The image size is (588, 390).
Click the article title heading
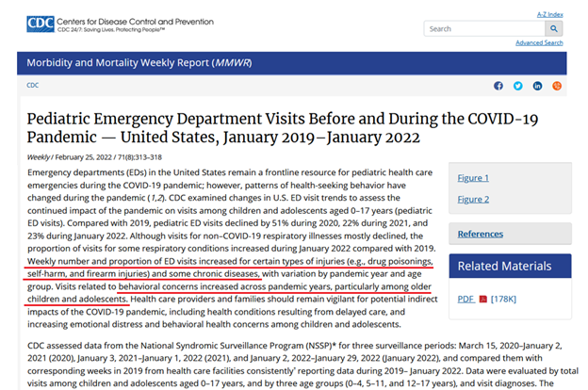pos(283,128)
